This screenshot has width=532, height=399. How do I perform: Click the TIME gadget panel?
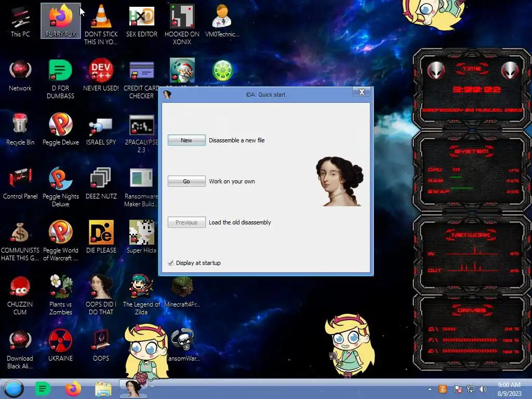point(472,89)
